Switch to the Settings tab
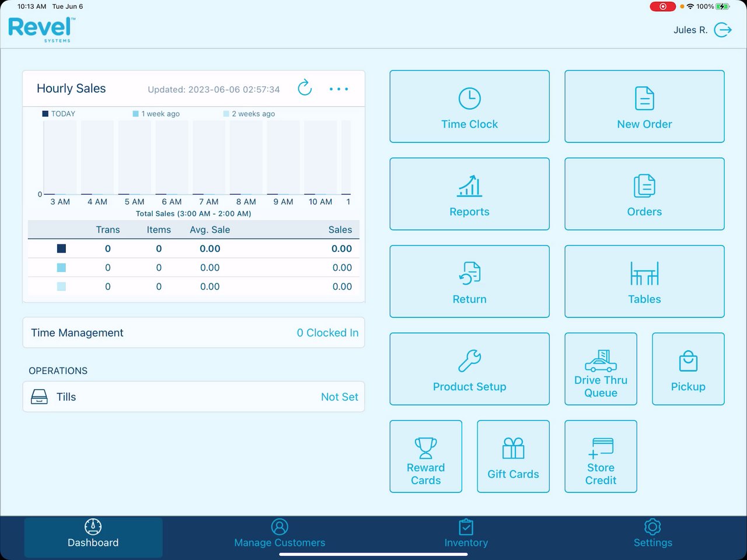 point(652,535)
